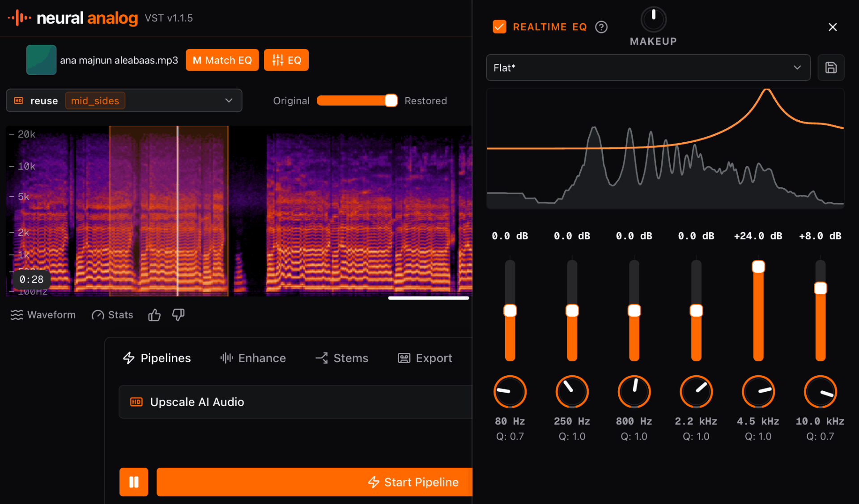The height and width of the screenshot is (504, 859).
Task: Click Start Pipeline button
Action: point(315,482)
